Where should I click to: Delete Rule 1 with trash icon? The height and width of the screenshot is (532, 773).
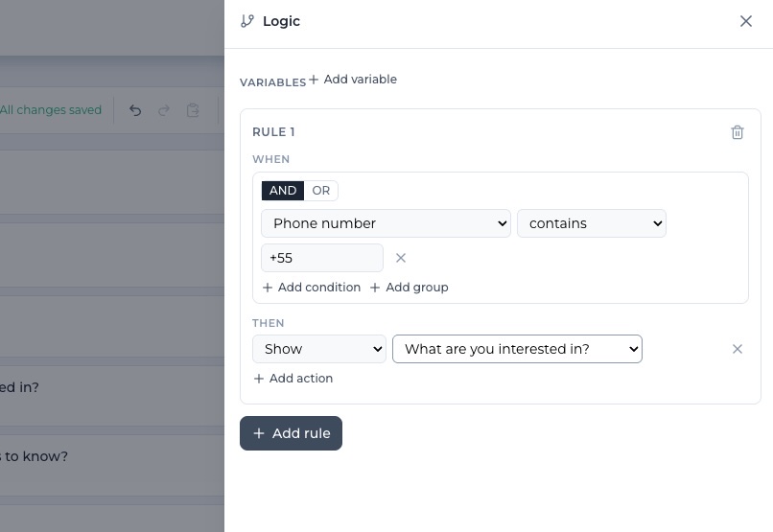coord(737,132)
